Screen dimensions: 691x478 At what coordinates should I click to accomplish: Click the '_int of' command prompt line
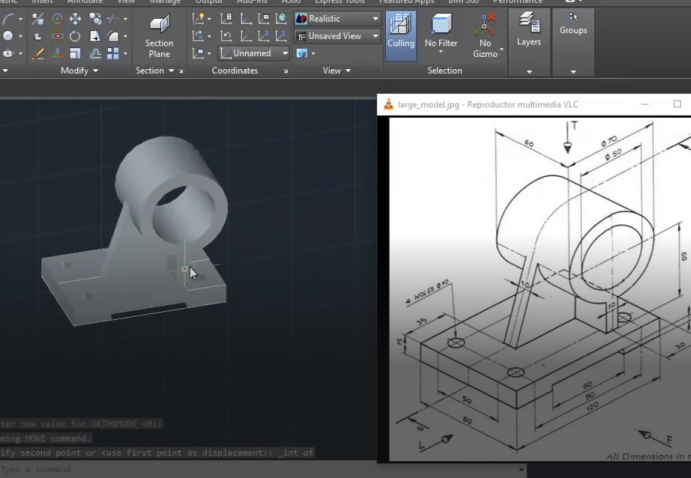(157, 453)
